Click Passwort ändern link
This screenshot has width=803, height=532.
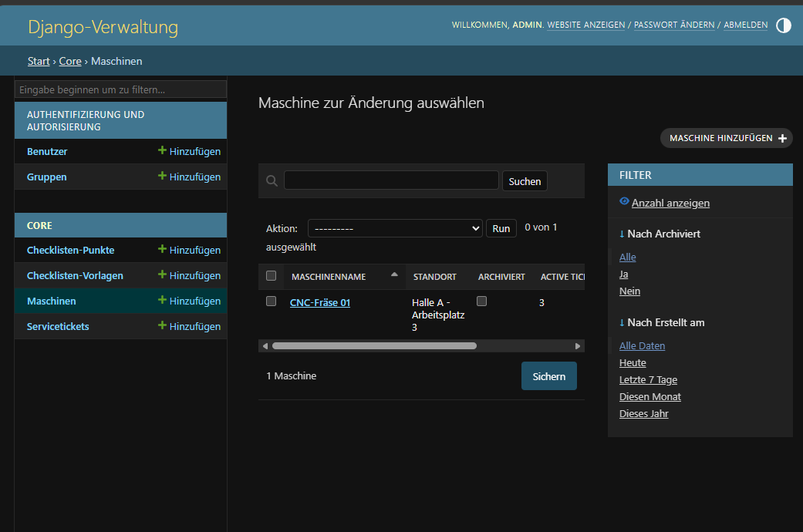click(674, 25)
